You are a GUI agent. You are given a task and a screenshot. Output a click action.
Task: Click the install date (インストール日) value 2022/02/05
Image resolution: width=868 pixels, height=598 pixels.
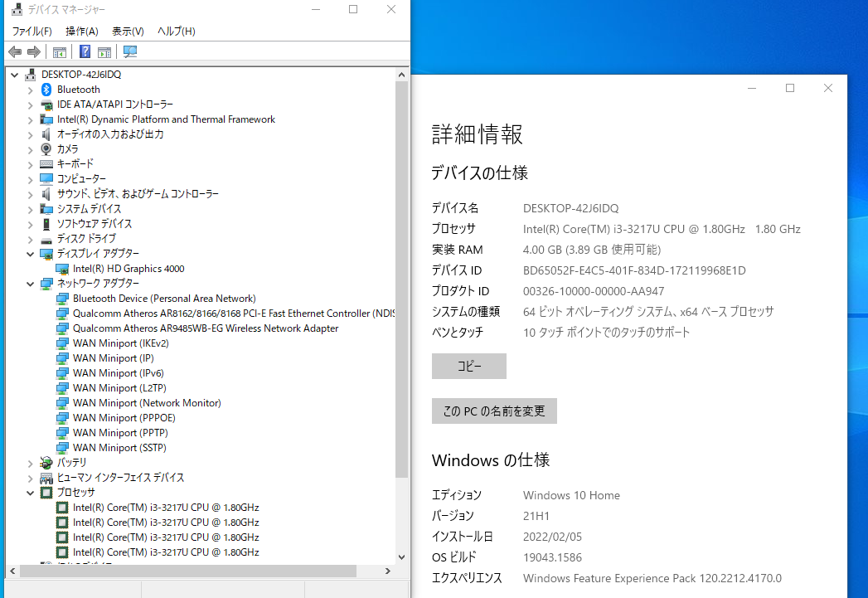pyautogui.click(x=552, y=537)
